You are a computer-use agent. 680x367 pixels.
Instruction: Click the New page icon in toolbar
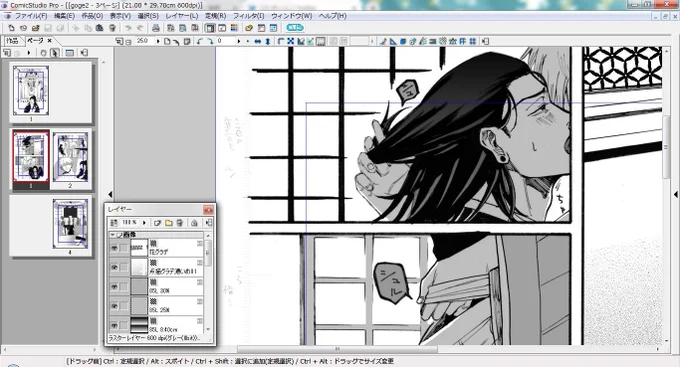pos(11,28)
